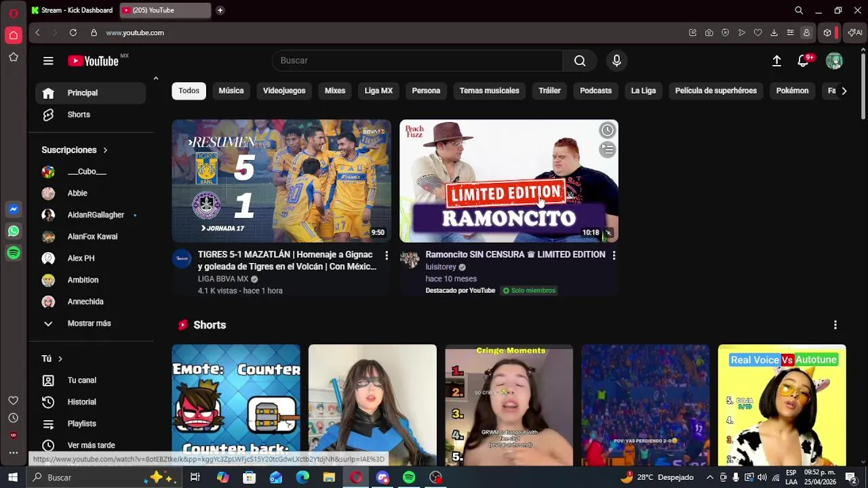Open Messenger in the Opera sidebar

click(x=13, y=209)
